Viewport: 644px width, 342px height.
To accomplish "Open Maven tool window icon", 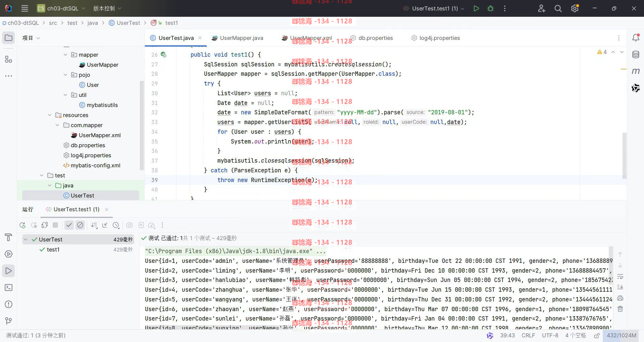I will tap(636, 71).
